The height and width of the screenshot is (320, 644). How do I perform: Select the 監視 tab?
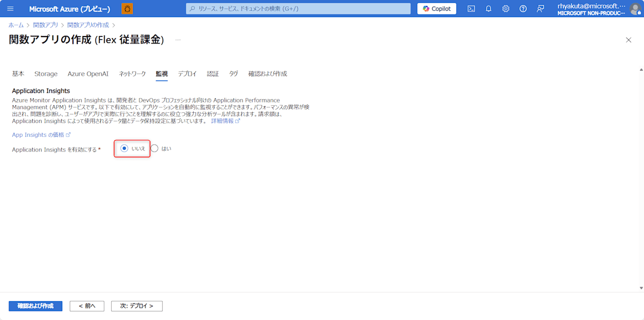coord(162,74)
